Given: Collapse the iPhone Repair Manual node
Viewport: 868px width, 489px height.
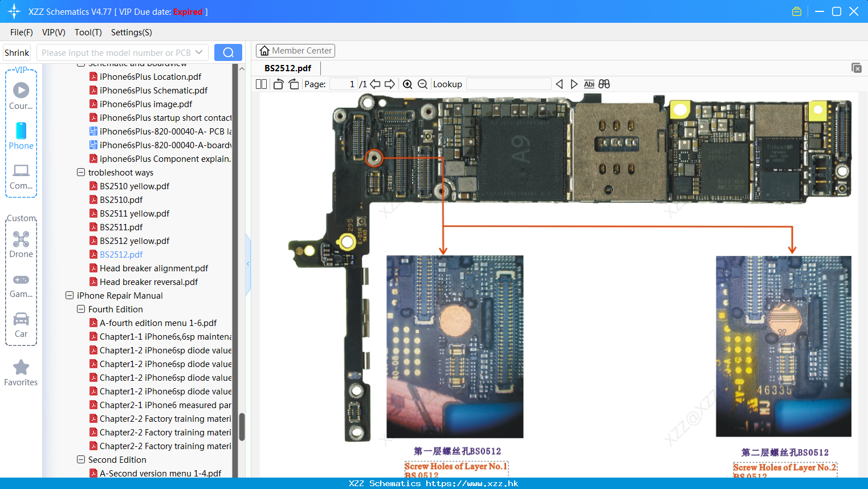Looking at the screenshot, I should (x=70, y=295).
